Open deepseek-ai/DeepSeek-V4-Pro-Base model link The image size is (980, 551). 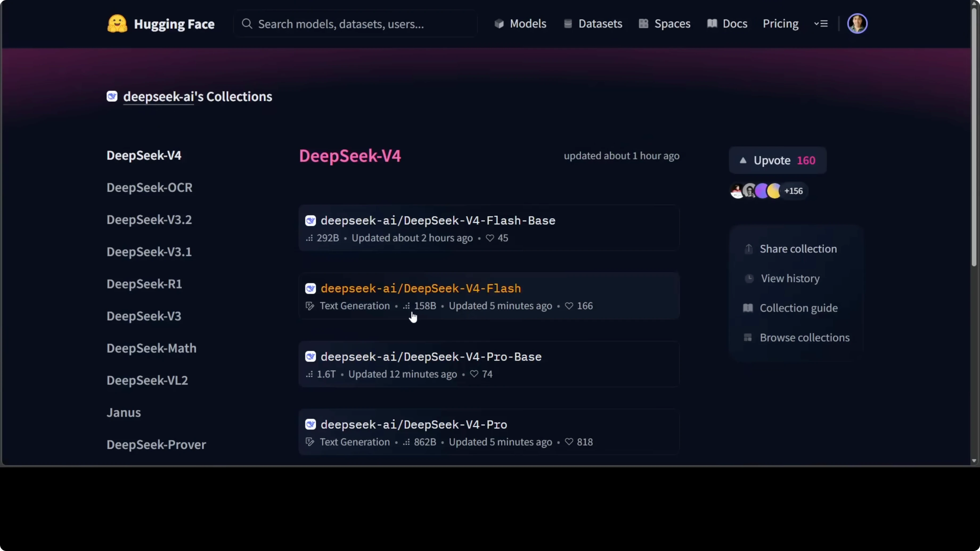pyautogui.click(x=431, y=357)
